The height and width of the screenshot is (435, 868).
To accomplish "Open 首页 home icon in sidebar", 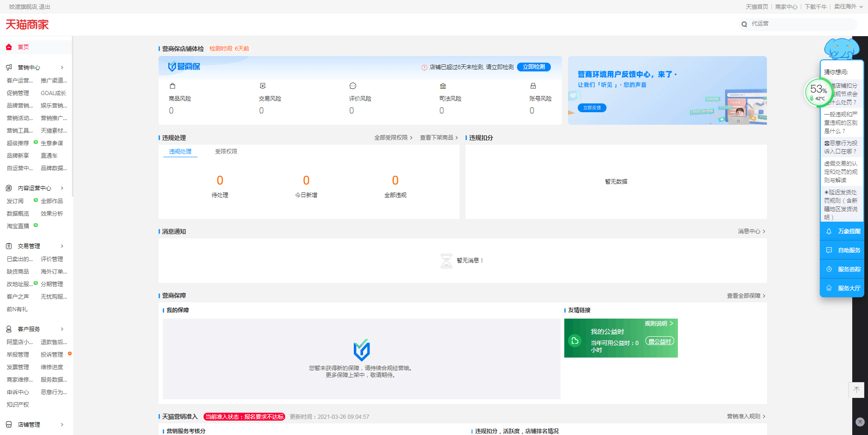I will pos(9,47).
